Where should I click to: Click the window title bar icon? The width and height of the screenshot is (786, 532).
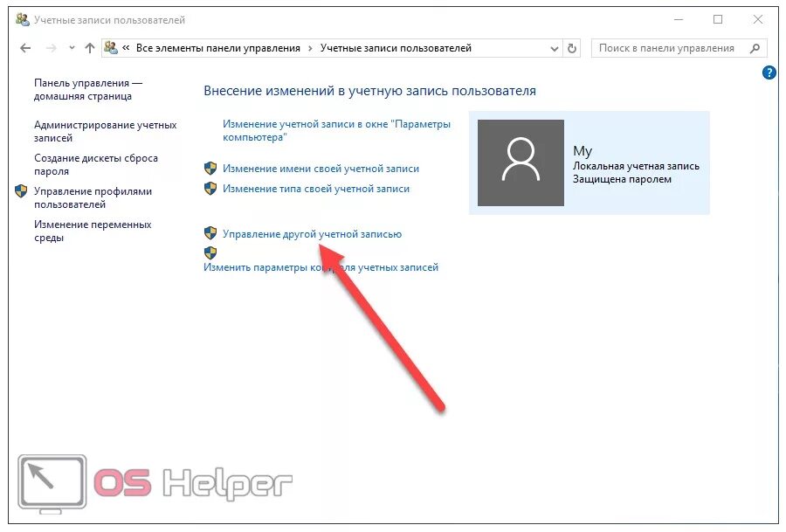click(x=23, y=19)
